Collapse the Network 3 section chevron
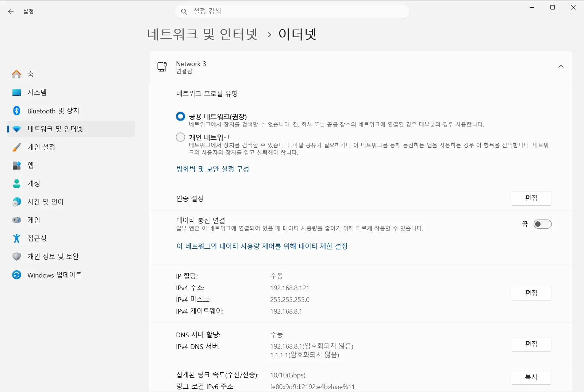 [561, 66]
